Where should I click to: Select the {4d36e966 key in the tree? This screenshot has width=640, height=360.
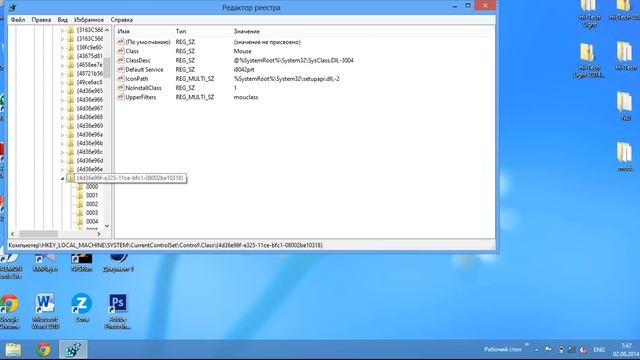tap(89, 100)
